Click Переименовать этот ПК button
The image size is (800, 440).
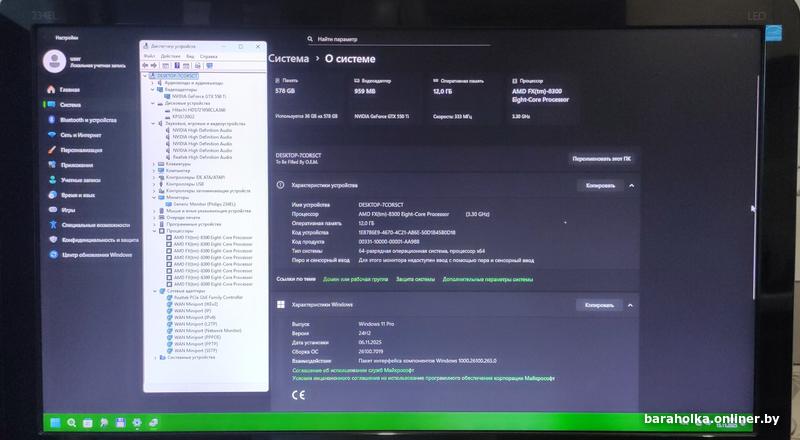602,159
